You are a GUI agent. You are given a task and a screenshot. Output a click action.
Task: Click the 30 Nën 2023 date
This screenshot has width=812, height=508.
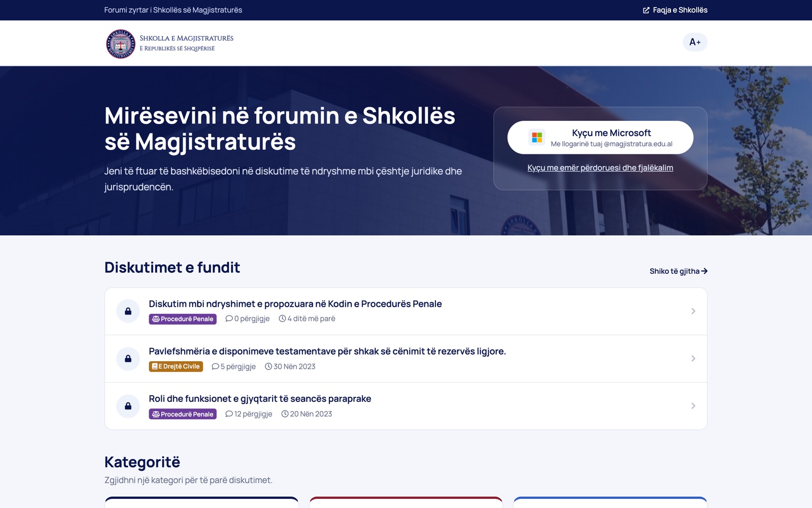pos(290,366)
